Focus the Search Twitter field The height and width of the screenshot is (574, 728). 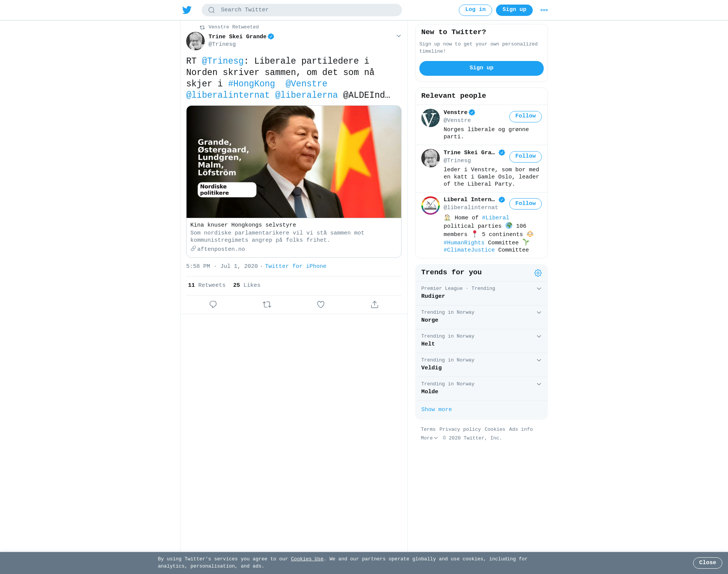tap(302, 10)
